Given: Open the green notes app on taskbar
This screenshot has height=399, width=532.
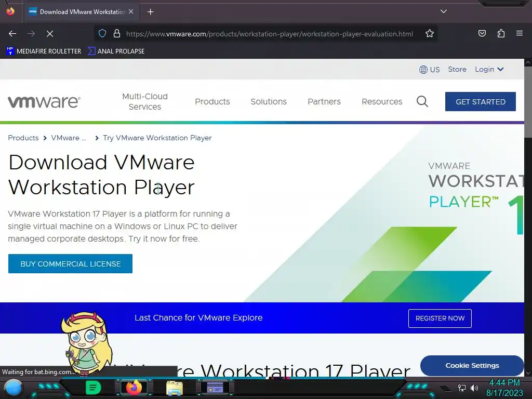Looking at the screenshot, I should 93,388.
